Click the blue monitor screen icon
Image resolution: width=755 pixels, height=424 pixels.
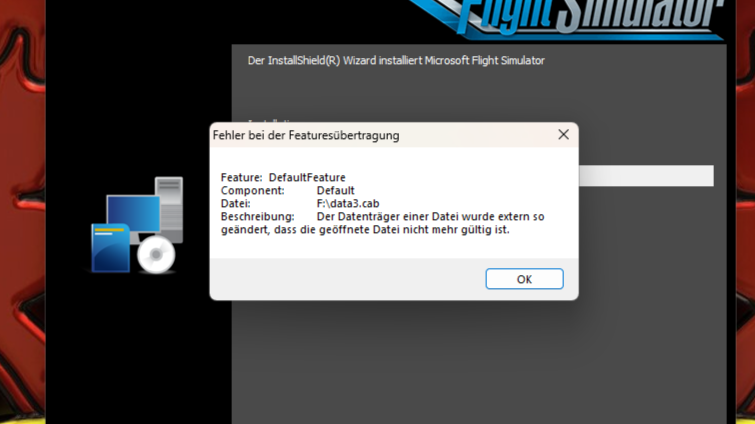point(133,213)
